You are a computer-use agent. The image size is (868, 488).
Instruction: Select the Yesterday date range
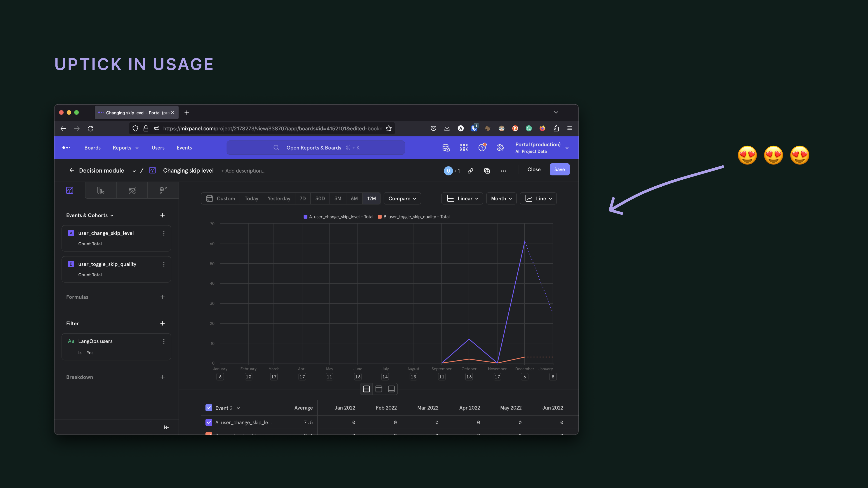[x=279, y=199]
